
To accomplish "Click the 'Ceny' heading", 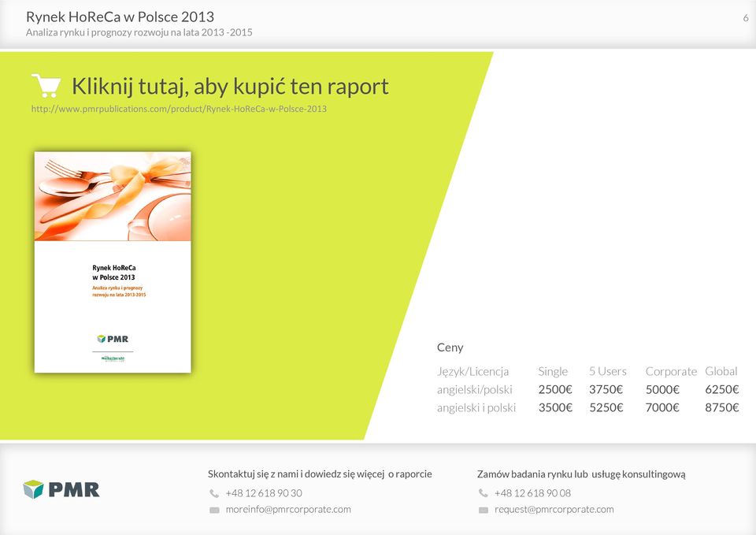I will pyautogui.click(x=450, y=347).
